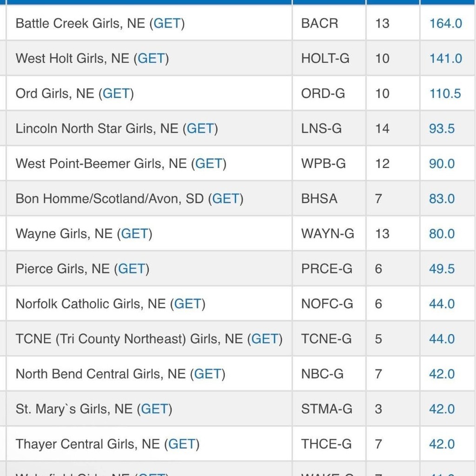Click GET link for Battle Creek Girls
The width and height of the screenshot is (476, 476).
tap(167, 23)
